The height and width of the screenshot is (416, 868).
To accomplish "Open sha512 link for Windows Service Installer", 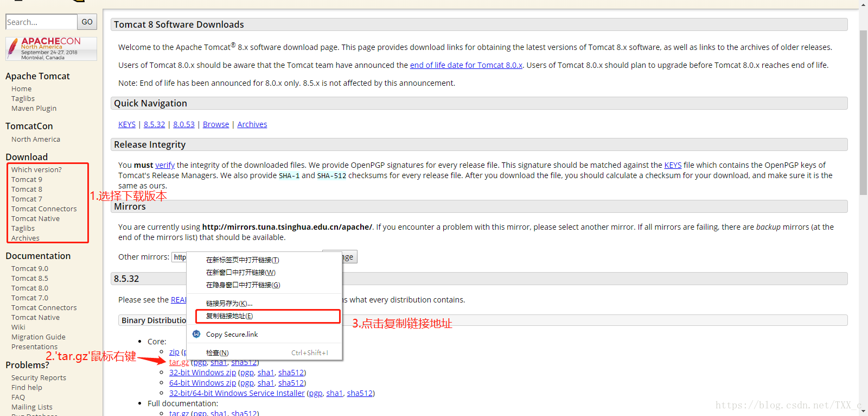I will click(x=360, y=393).
